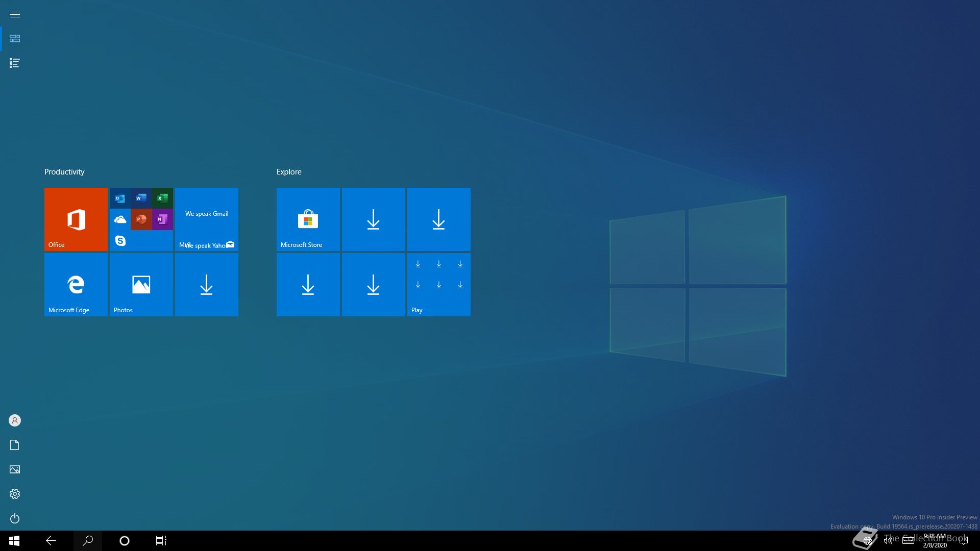Open the Play tile folder

(439, 285)
